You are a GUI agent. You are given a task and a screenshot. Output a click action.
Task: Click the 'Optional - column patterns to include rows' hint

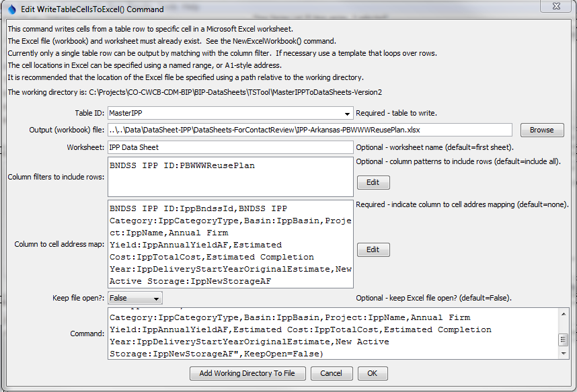point(458,161)
